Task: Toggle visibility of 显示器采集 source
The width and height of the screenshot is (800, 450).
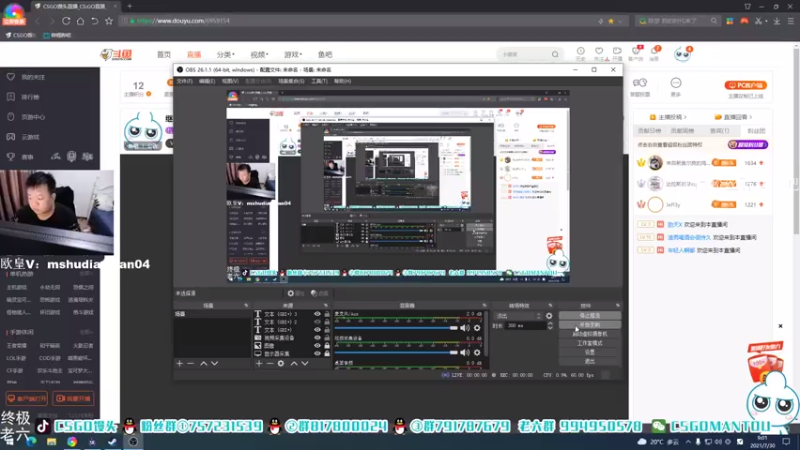Action: coord(317,354)
